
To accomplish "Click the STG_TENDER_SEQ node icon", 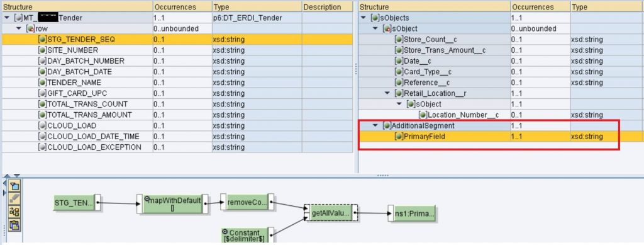I will [x=42, y=40].
